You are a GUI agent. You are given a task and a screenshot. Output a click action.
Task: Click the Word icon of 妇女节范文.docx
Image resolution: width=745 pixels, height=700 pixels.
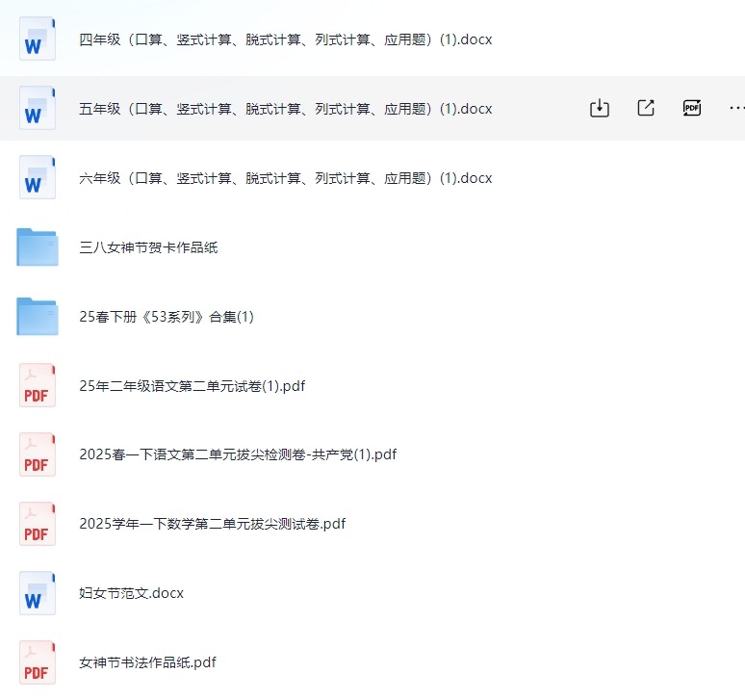tap(38, 593)
